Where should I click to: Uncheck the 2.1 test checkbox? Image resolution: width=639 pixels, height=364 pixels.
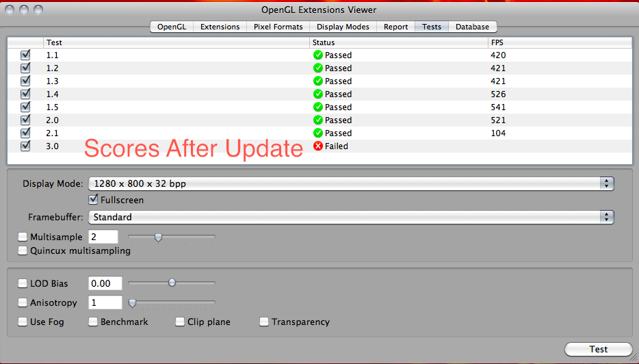coord(25,133)
